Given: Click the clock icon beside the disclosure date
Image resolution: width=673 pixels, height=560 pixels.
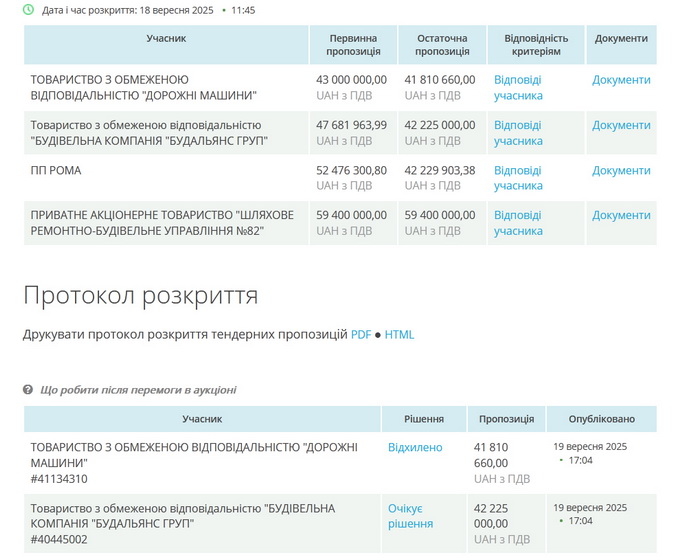Looking at the screenshot, I should (28, 10).
